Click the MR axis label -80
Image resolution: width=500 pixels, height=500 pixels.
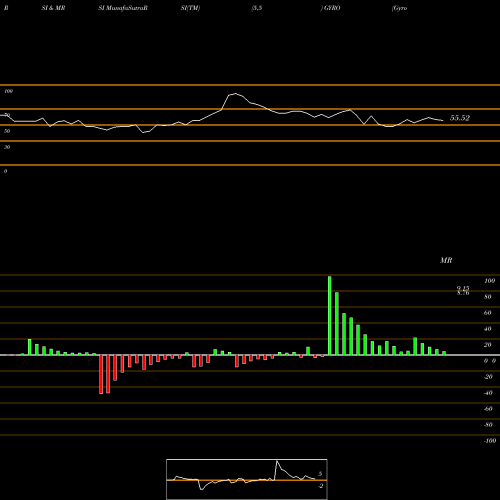click(488, 425)
